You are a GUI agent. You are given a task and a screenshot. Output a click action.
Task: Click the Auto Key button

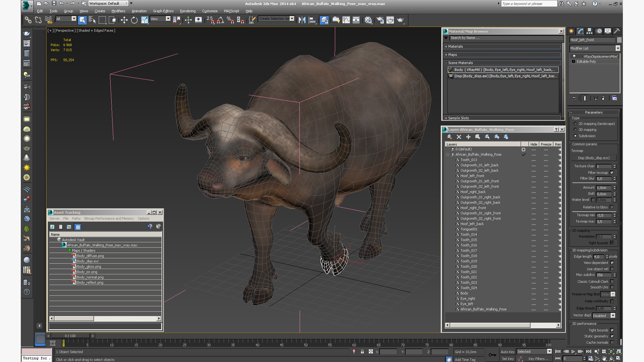pos(507,352)
